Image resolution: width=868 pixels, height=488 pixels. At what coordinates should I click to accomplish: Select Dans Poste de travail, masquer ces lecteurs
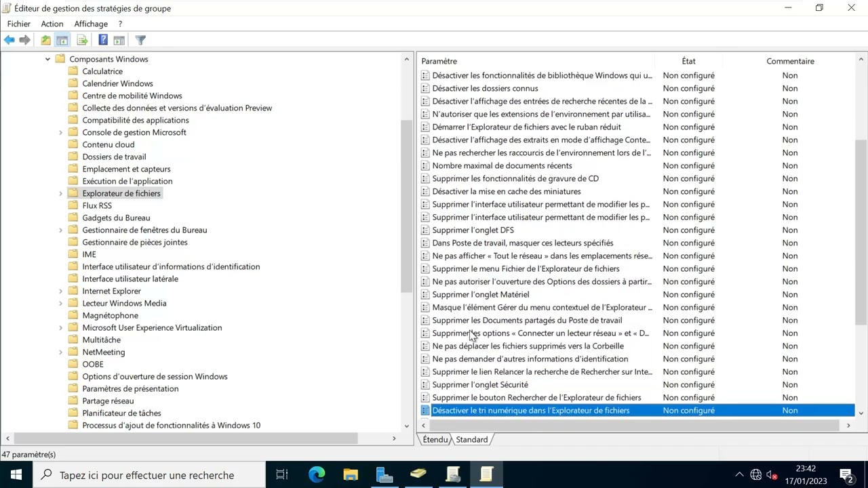coord(523,243)
